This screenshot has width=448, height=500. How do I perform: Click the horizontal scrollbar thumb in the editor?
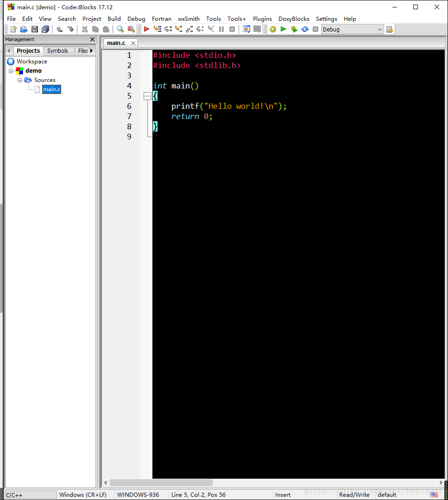click(x=161, y=482)
